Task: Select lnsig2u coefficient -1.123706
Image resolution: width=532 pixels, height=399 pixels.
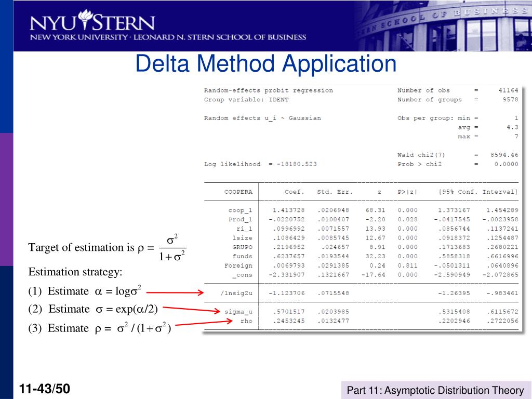Action: click(286, 293)
